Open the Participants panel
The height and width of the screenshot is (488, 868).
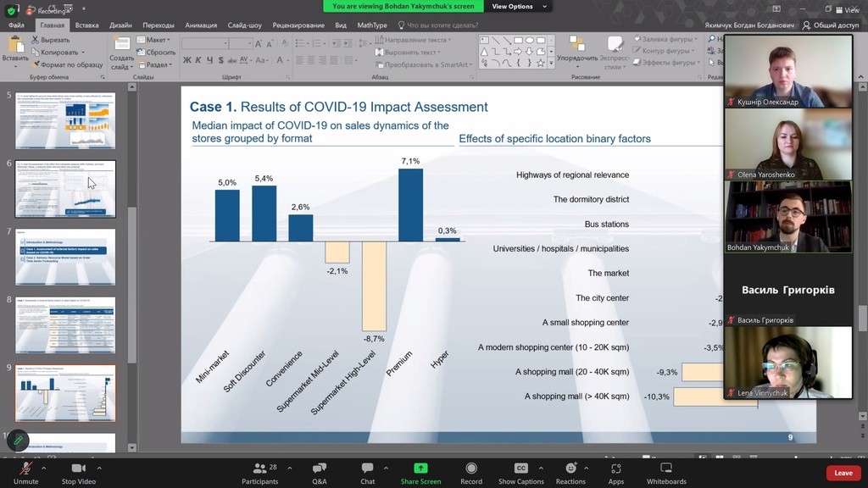[259, 469]
